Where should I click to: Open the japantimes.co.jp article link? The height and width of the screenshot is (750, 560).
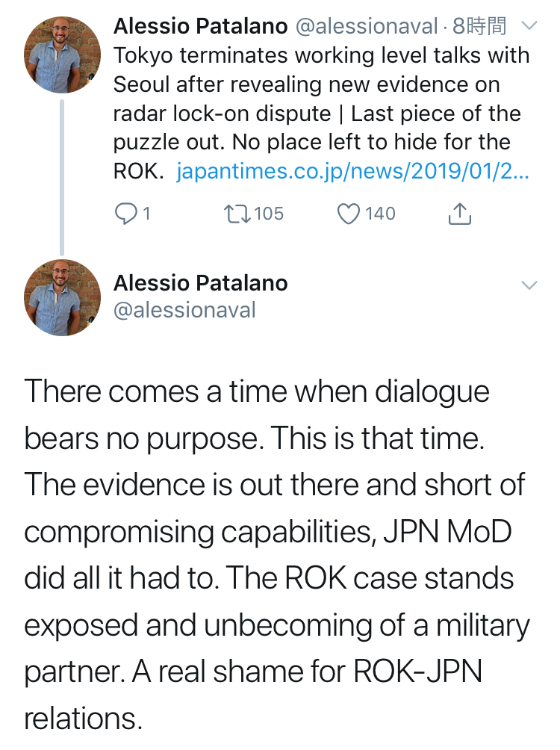pyautogui.click(x=353, y=172)
